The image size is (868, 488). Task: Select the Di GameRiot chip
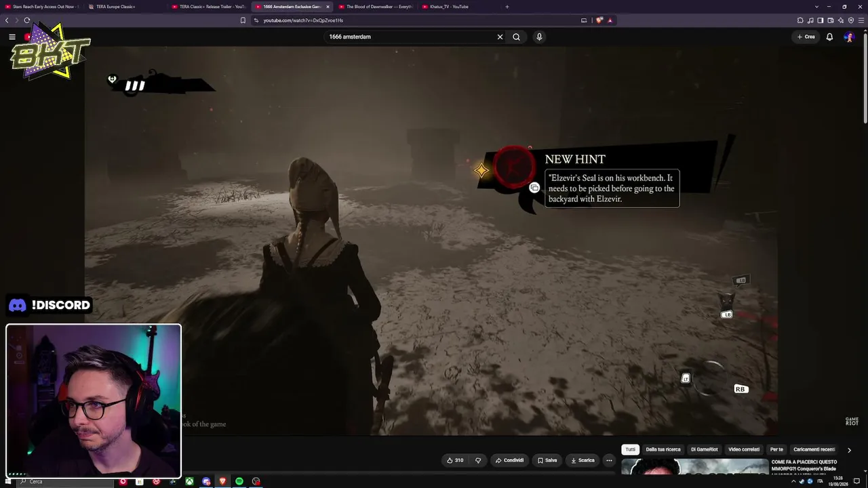click(x=704, y=449)
